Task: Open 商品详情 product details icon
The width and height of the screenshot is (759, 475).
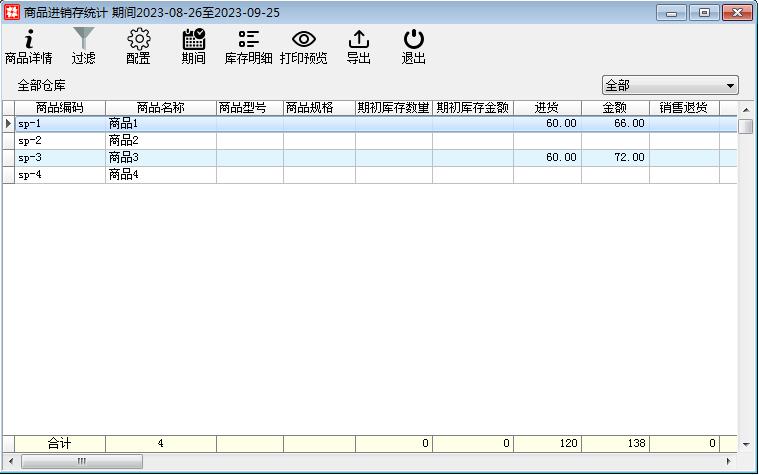Action: point(29,47)
